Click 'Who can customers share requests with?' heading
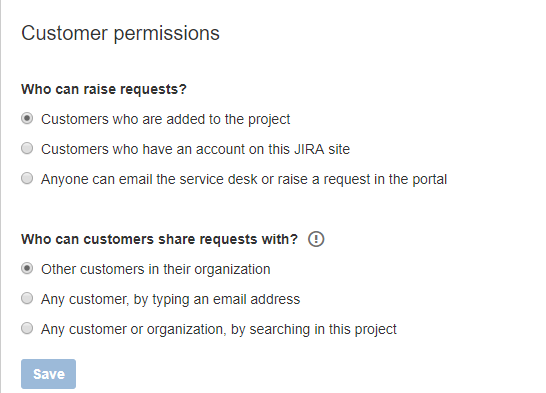Image resolution: width=546 pixels, height=393 pixels. coord(159,239)
